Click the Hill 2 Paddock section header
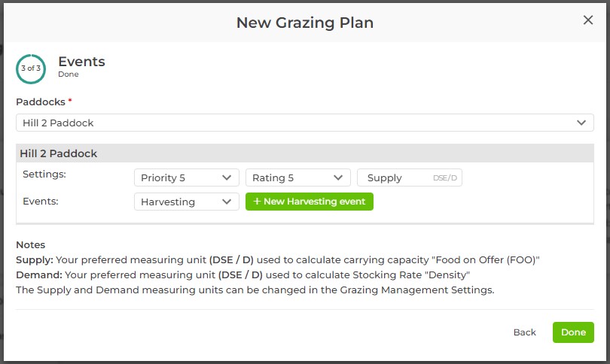Viewport: 610px width, 364px height. [x=59, y=153]
